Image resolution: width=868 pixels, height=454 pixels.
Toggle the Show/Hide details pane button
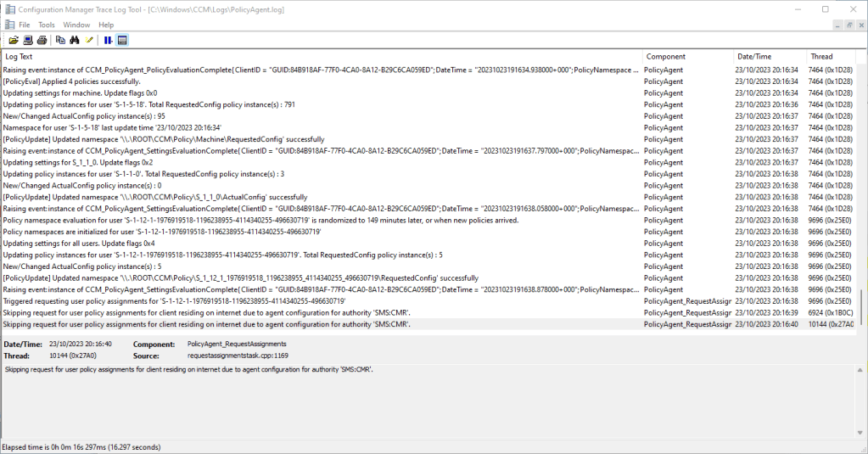[x=123, y=40]
